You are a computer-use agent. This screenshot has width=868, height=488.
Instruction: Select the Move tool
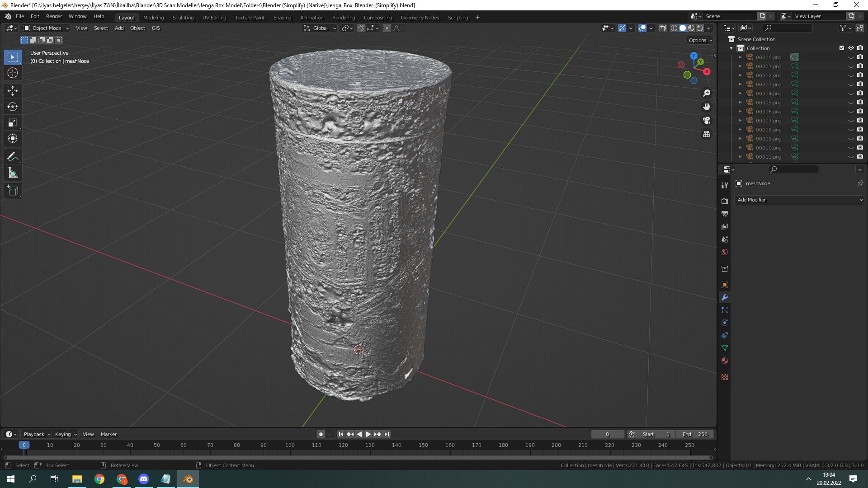tap(13, 91)
